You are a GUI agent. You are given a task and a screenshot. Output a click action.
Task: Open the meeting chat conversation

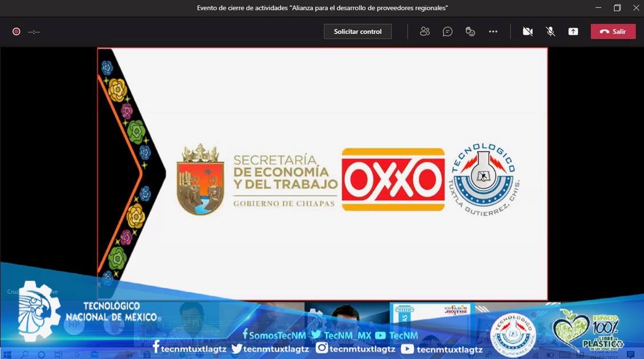(x=447, y=31)
